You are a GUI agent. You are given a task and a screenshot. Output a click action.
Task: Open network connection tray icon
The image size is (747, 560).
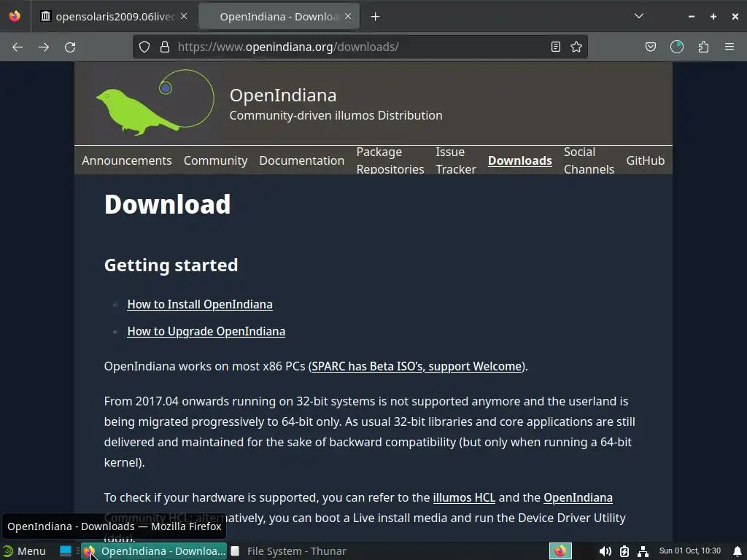(643, 551)
